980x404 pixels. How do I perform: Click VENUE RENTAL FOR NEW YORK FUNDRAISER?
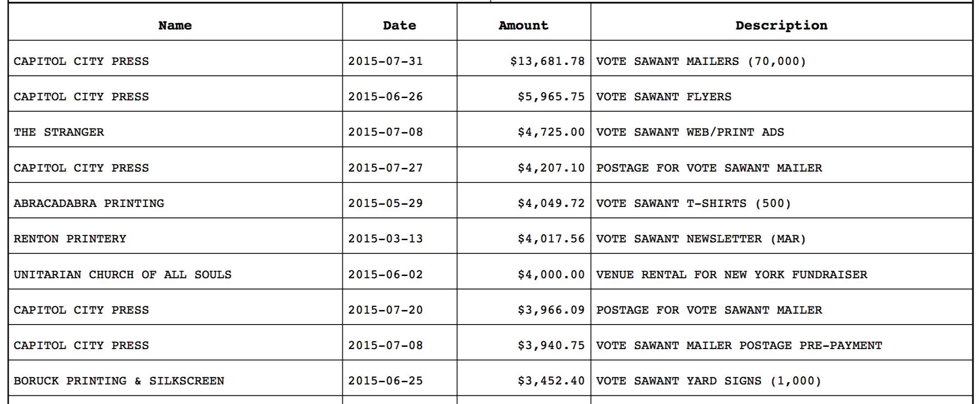pos(731,275)
